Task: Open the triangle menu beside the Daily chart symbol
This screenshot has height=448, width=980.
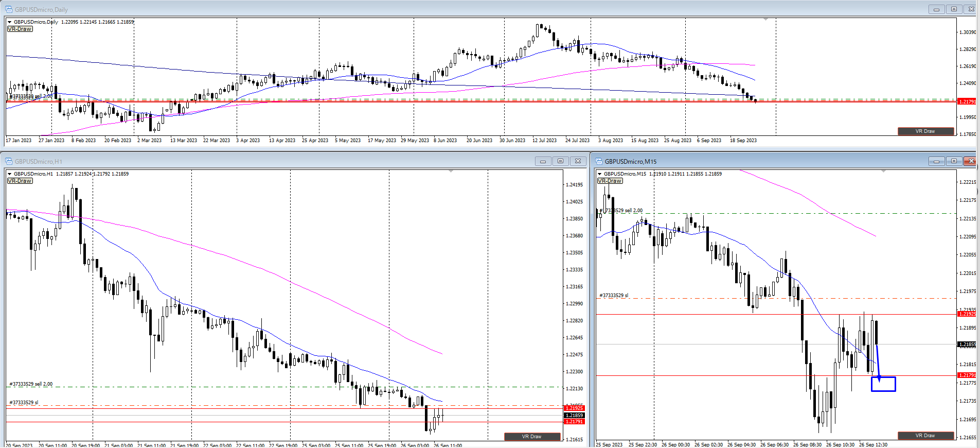Action: (9, 22)
